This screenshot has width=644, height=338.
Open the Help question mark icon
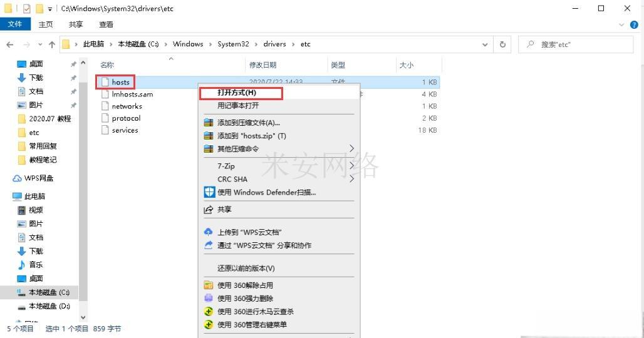(x=634, y=24)
